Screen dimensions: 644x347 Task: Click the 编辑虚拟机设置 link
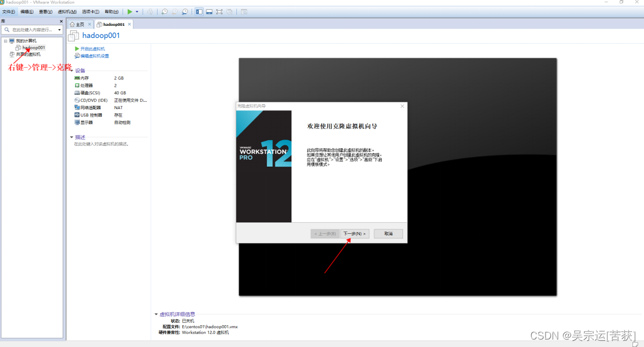[94, 56]
